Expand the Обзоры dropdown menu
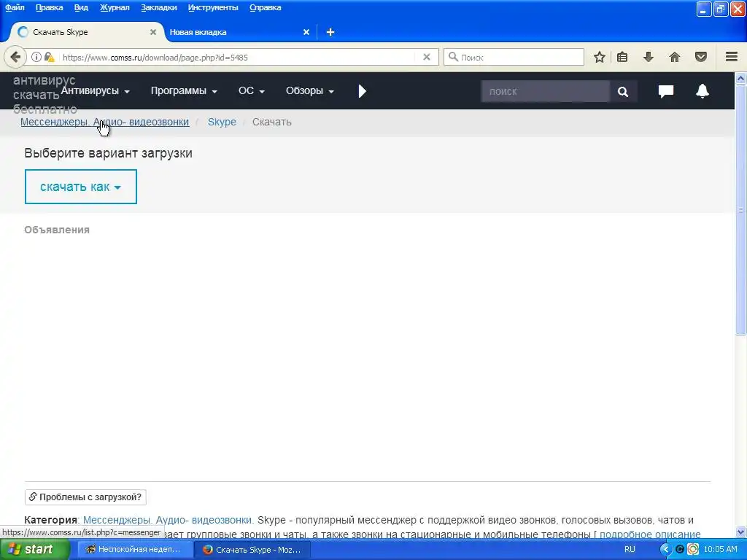Image resolution: width=747 pixels, height=560 pixels. 309,90
